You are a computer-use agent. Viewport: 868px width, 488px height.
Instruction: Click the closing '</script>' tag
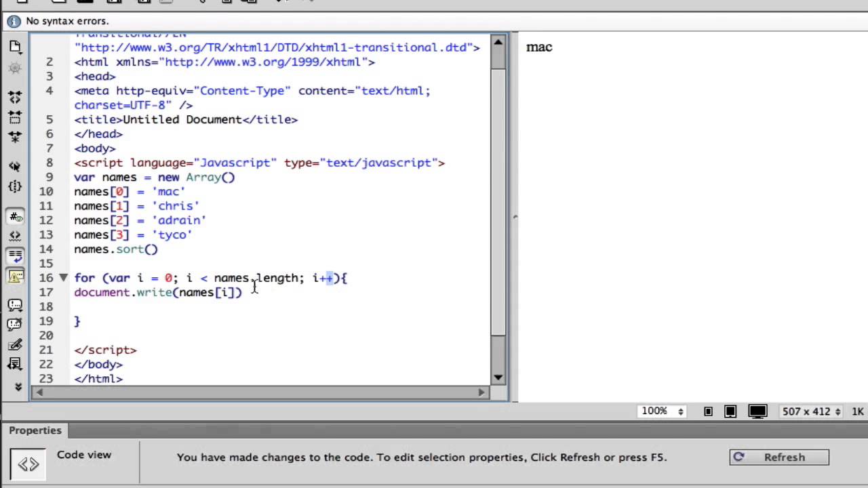click(106, 350)
